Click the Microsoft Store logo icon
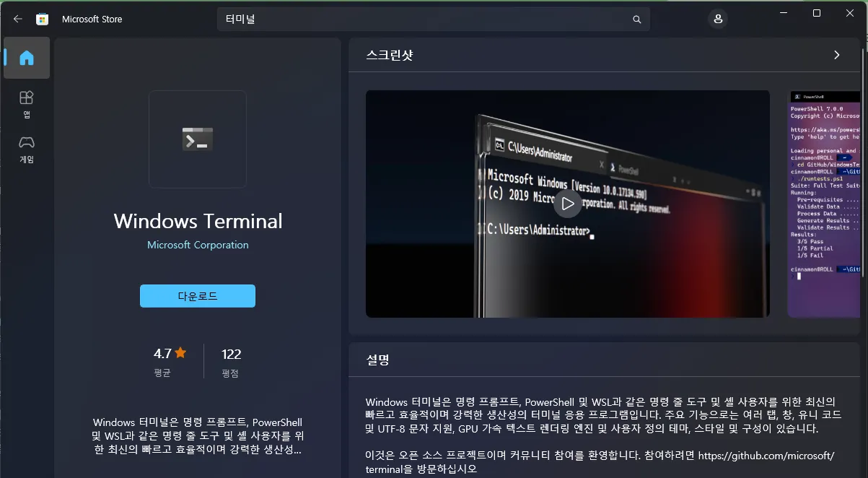868x478 pixels. [43, 19]
